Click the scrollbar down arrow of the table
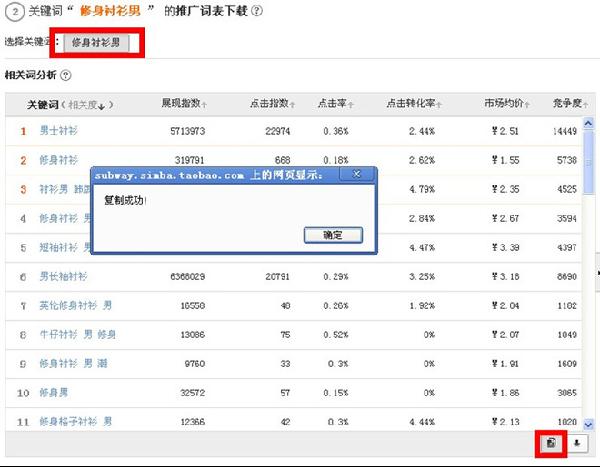Image resolution: width=600 pixels, height=467 pixels. click(589, 424)
